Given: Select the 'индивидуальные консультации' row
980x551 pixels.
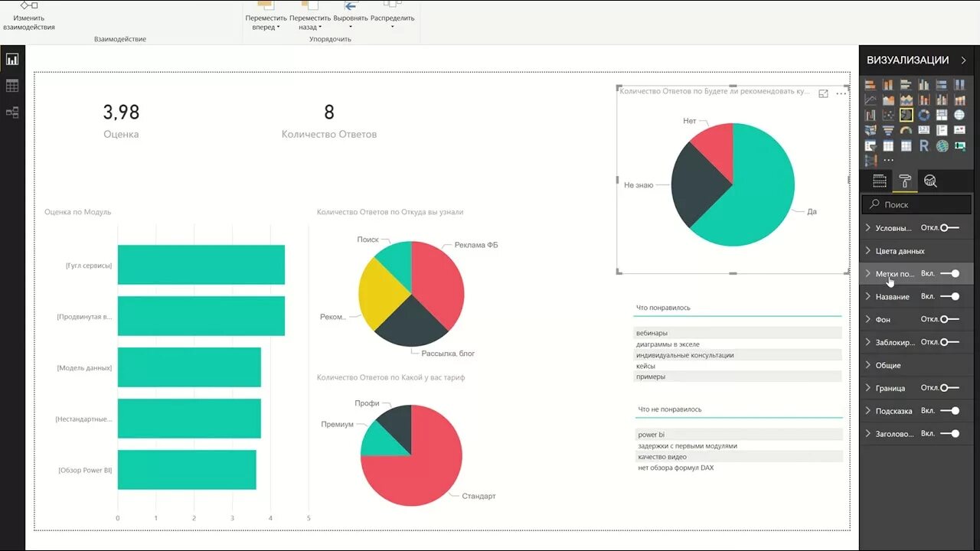Looking at the screenshot, I should [x=738, y=355].
